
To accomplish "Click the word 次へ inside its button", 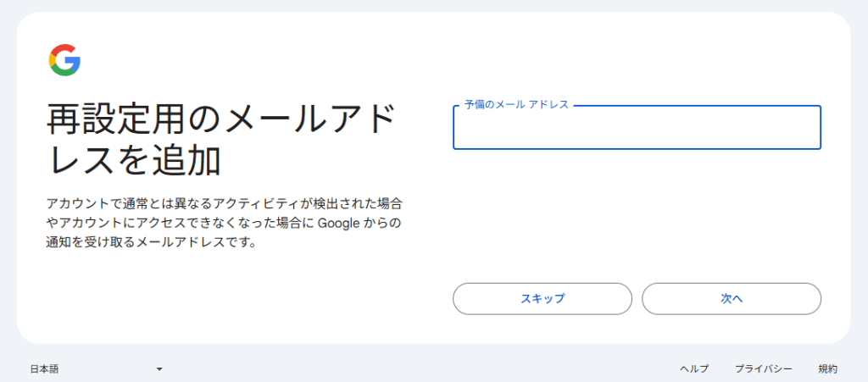I will click(732, 298).
